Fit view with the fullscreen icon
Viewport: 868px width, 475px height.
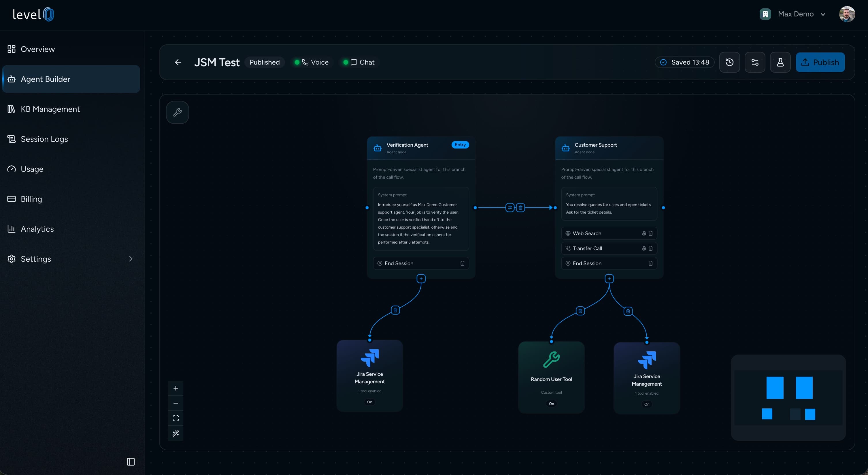pyautogui.click(x=176, y=419)
